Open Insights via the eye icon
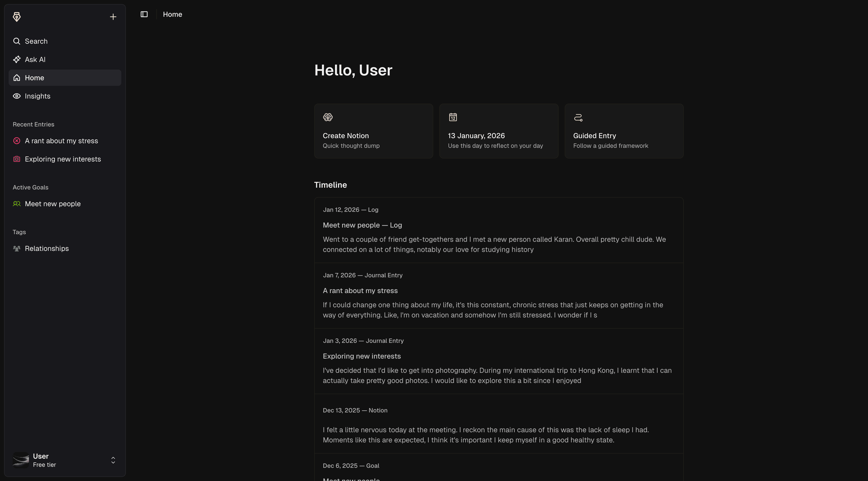The width and height of the screenshot is (868, 481). pos(16,96)
